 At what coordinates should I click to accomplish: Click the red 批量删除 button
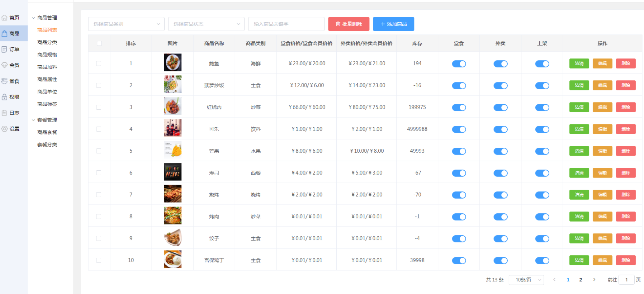[x=349, y=24]
